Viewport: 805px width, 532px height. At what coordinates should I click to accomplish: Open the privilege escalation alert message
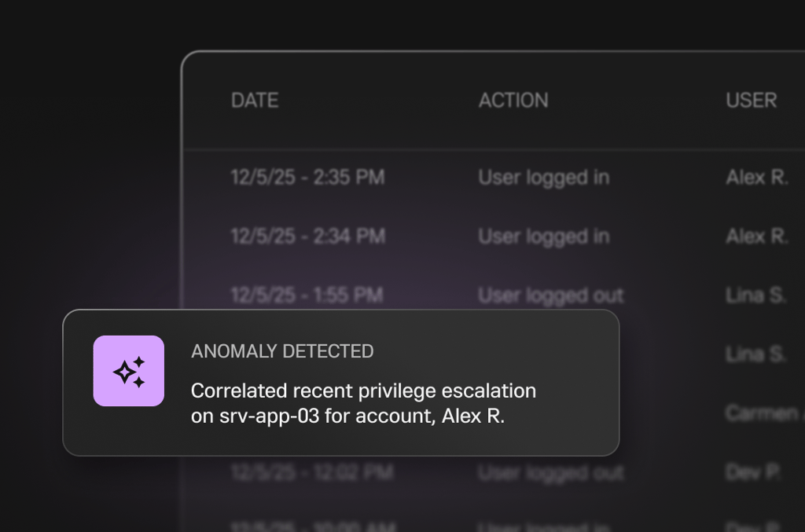click(363, 403)
